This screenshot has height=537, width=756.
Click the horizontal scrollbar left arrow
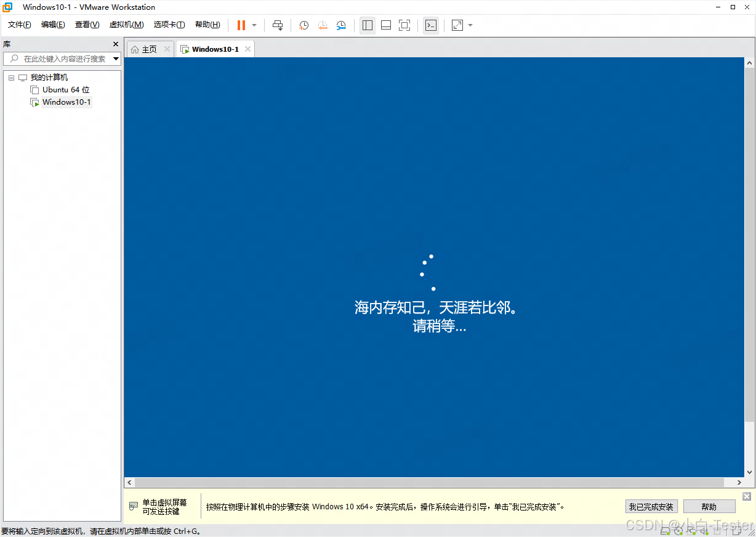(x=129, y=482)
